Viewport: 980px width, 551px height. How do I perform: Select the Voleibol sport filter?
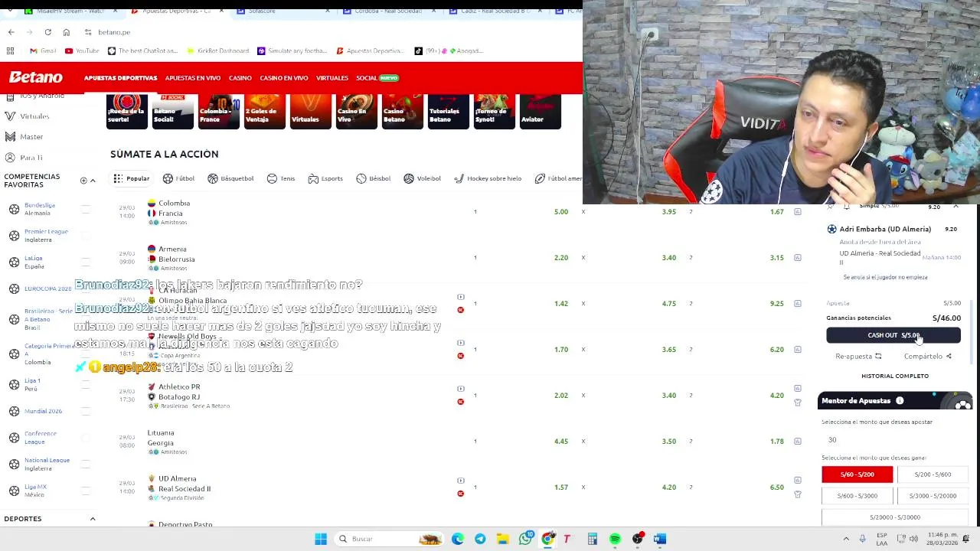422,178
